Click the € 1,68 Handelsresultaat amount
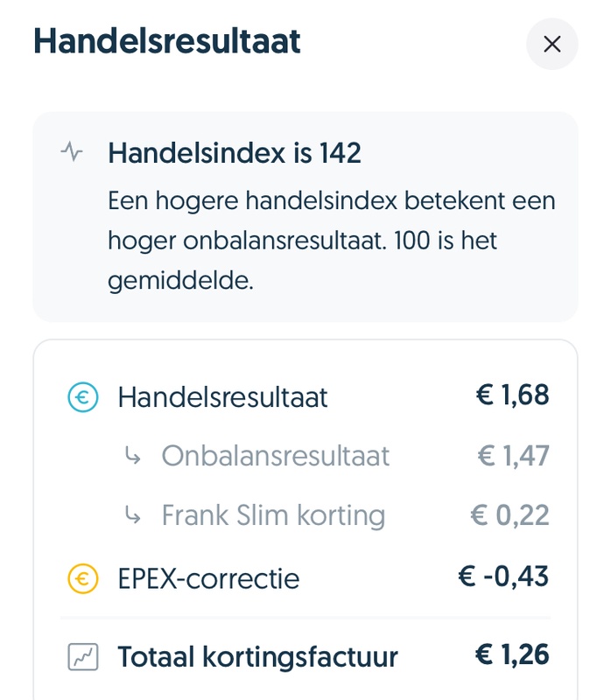 pos(512,395)
